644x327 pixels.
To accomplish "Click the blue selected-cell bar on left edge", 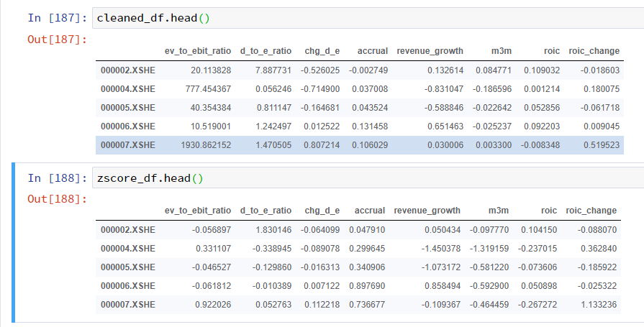I will pos(14,242).
